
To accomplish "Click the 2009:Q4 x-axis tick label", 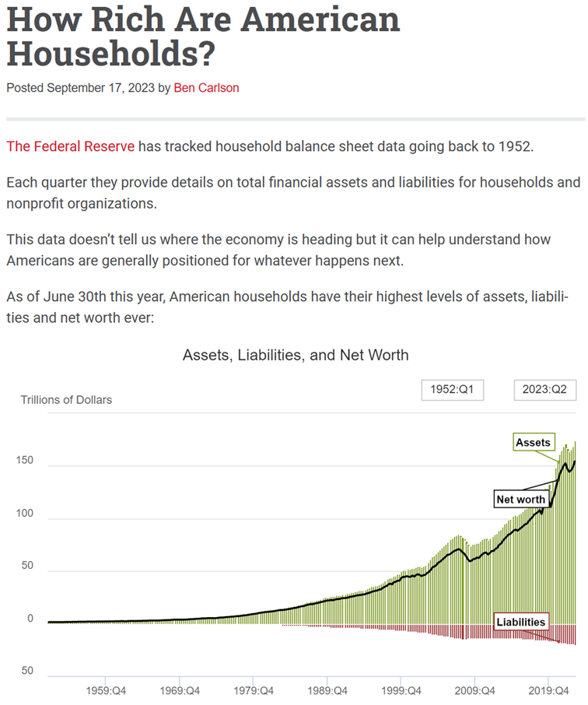I will (x=474, y=689).
